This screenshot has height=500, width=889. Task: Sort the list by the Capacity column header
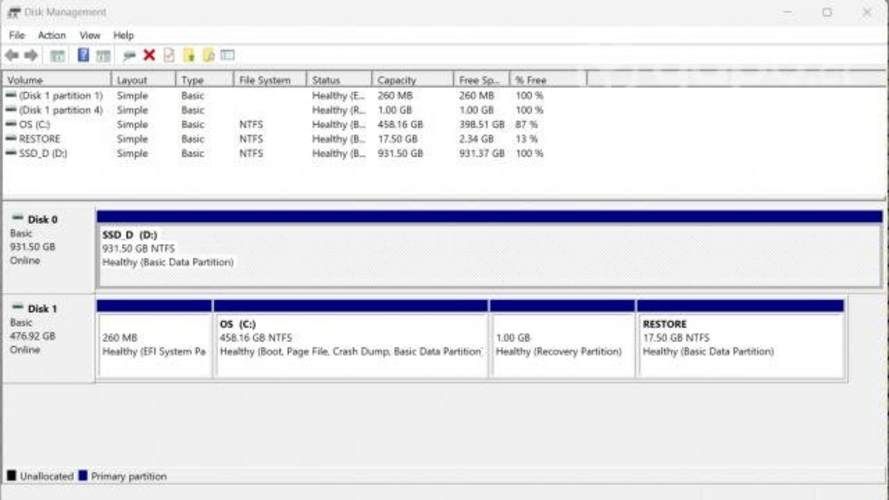pyautogui.click(x=396, y=80)
